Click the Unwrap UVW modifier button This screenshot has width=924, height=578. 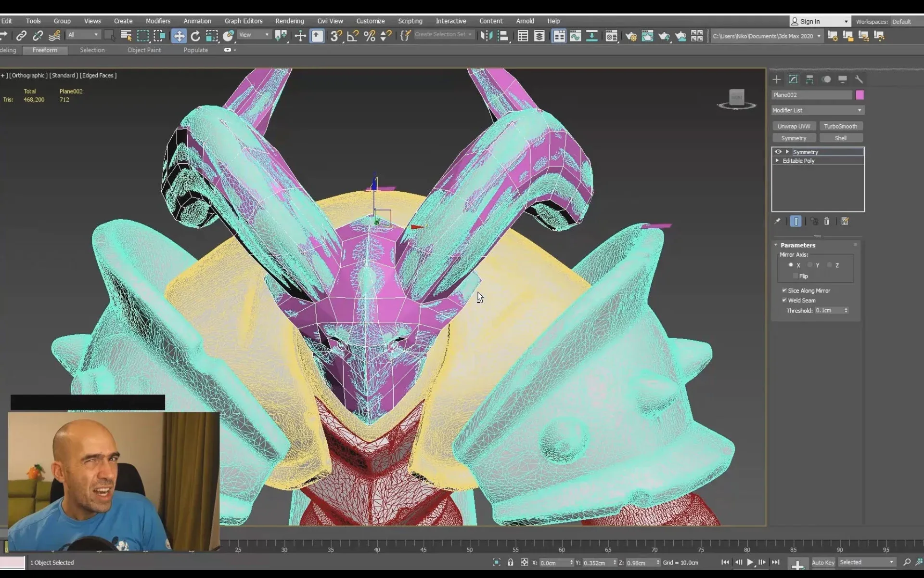[x=794, y=126]
